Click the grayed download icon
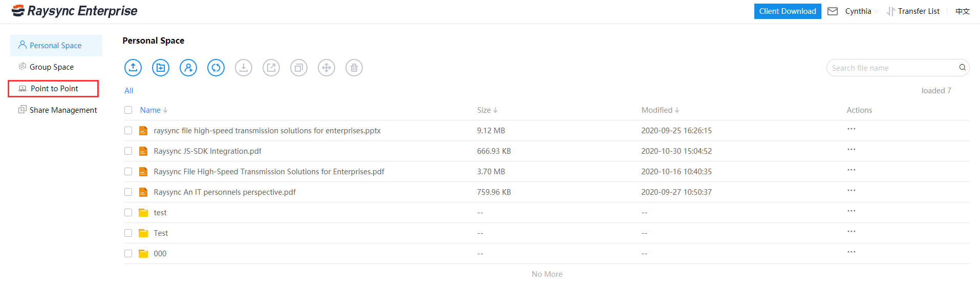 tap(244, 68)
